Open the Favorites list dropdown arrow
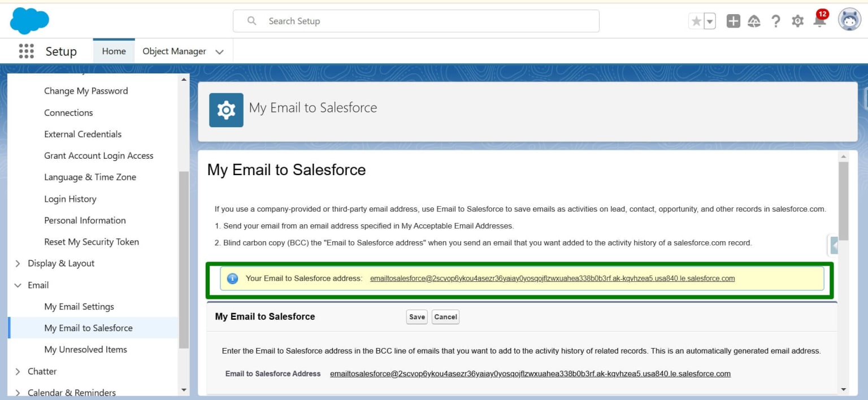The image size is (868, 400). pos(710,21)
